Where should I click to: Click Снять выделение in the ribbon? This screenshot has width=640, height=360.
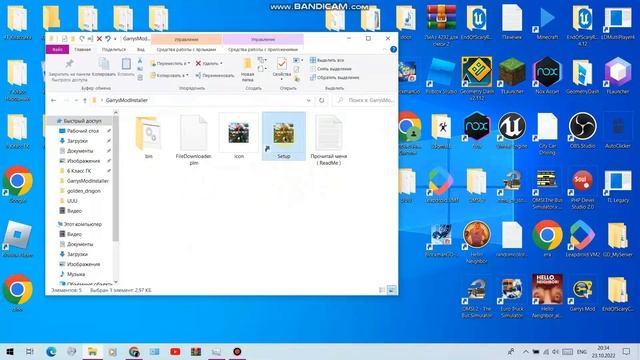pyautogui.click(x=330, y=69)
